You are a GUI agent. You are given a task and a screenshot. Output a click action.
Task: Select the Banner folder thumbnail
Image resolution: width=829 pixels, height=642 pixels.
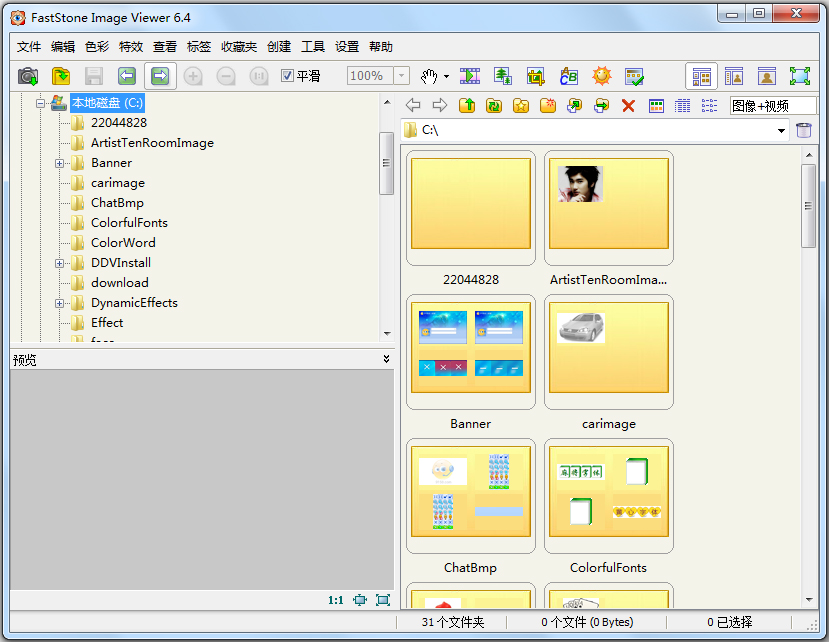coord(471,352)
